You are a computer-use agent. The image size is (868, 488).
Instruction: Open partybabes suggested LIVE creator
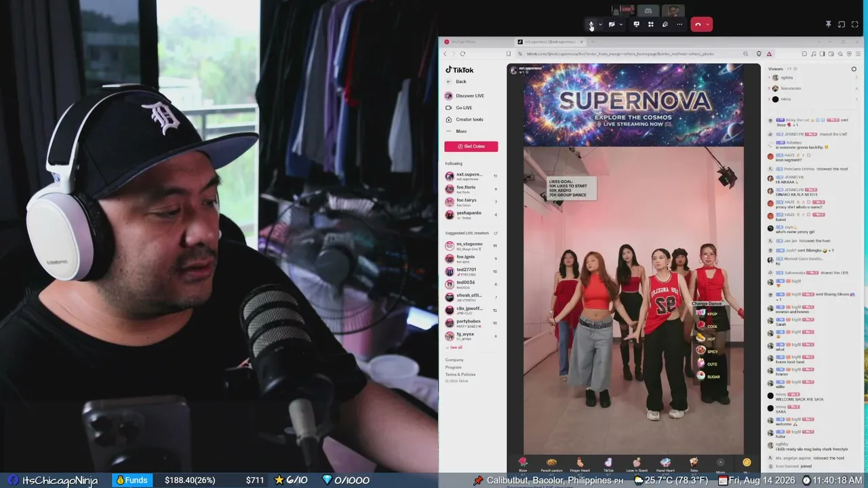(471, 323)
